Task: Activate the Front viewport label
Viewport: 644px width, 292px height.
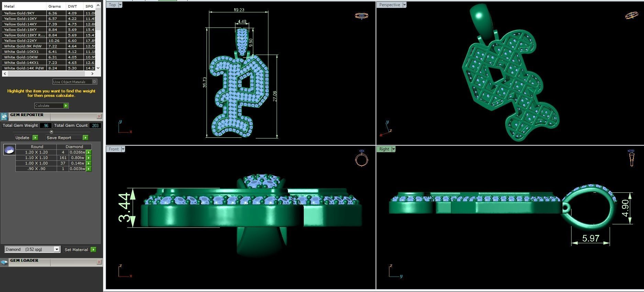Action: (x=114, y=149)
